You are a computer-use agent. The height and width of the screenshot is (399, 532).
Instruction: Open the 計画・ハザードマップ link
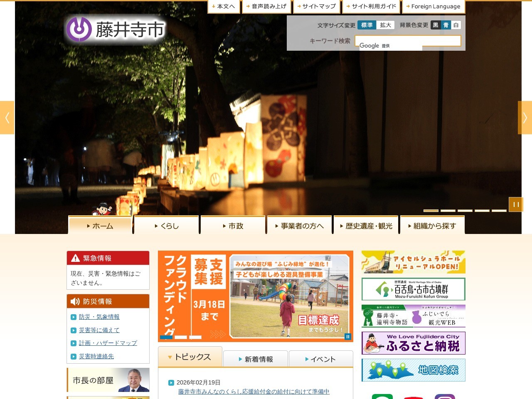tap(107, 343)
